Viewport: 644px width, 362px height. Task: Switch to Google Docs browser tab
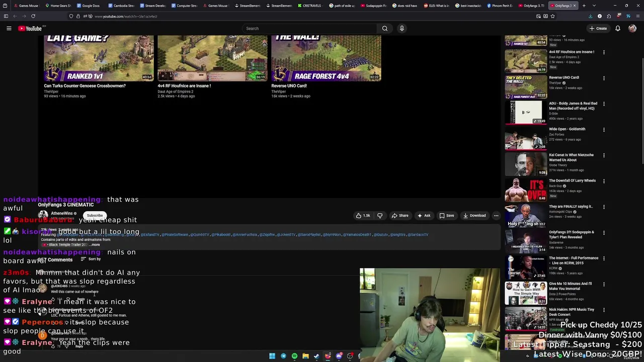pyautogui.click(x=88, y=6)
